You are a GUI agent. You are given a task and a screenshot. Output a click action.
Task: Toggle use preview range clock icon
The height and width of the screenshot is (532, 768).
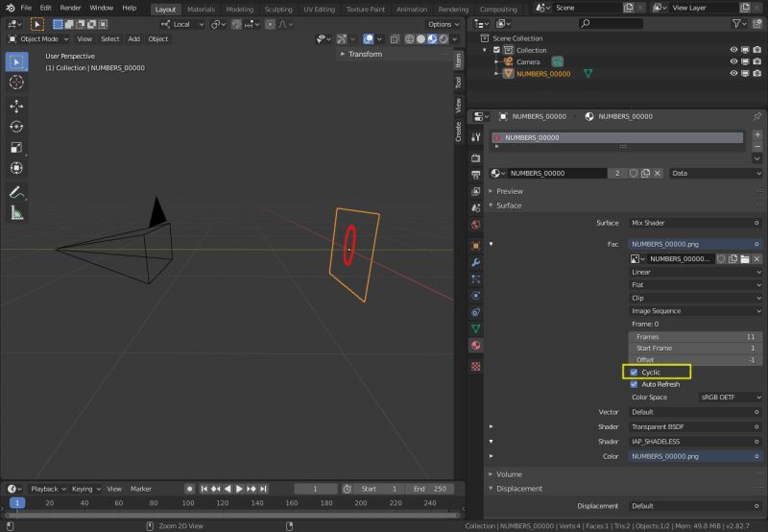tap(347, 489)
